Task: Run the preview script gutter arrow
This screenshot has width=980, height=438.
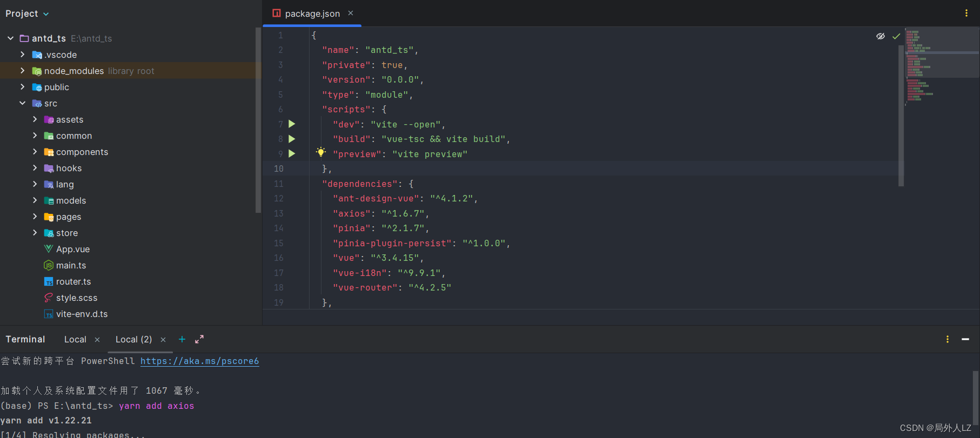Action: tap(292, 153)
